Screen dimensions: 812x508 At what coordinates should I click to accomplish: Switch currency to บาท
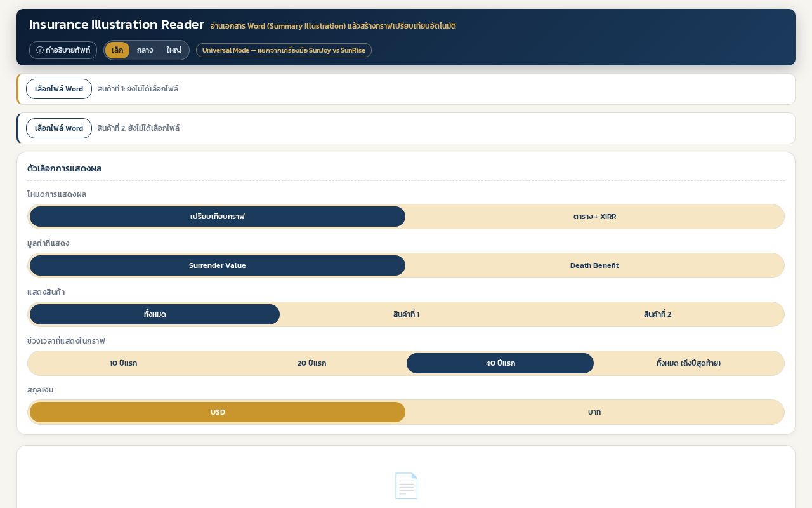[x=594, y=412]
